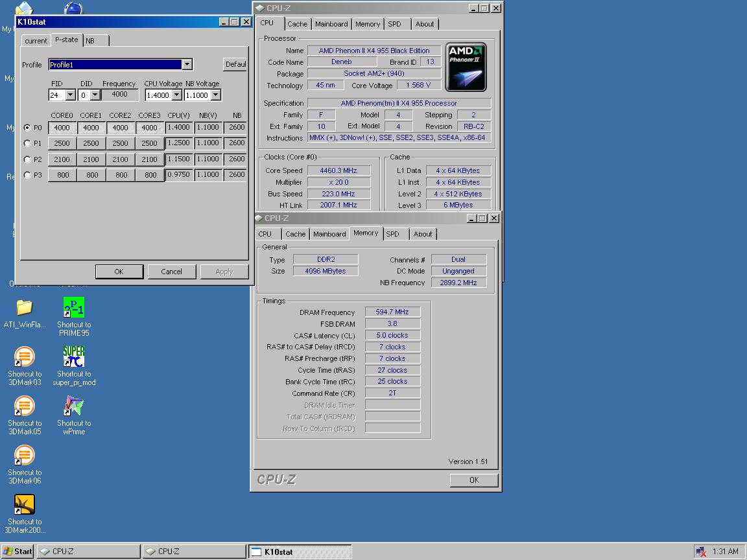
Task: Open the 3DMark03 shortcut icon
Action: click(24, 357)
